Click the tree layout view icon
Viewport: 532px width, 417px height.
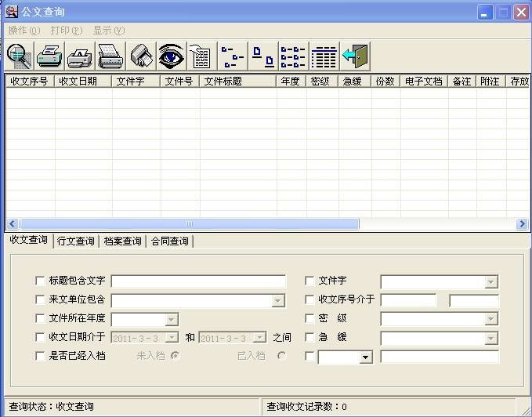233,56
